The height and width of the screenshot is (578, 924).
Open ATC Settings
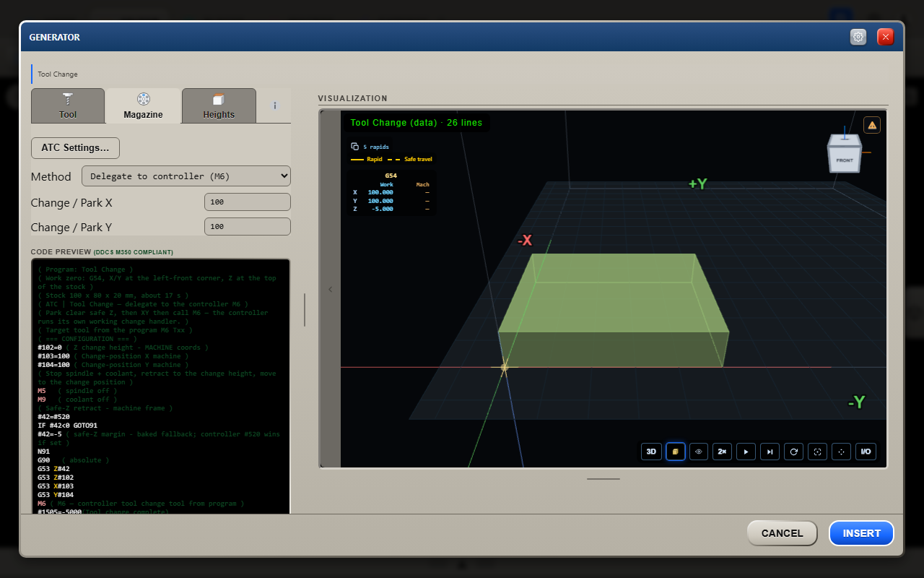tap(75, 147)
